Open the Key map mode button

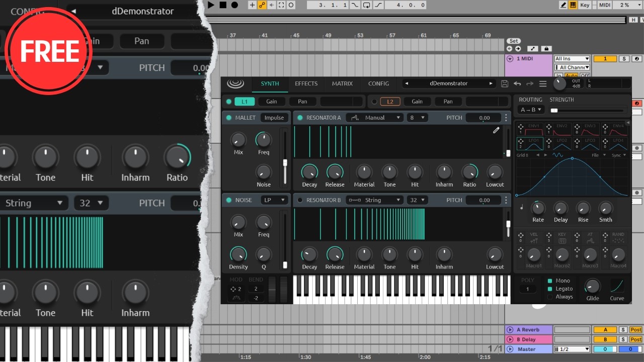pos(585,5)
